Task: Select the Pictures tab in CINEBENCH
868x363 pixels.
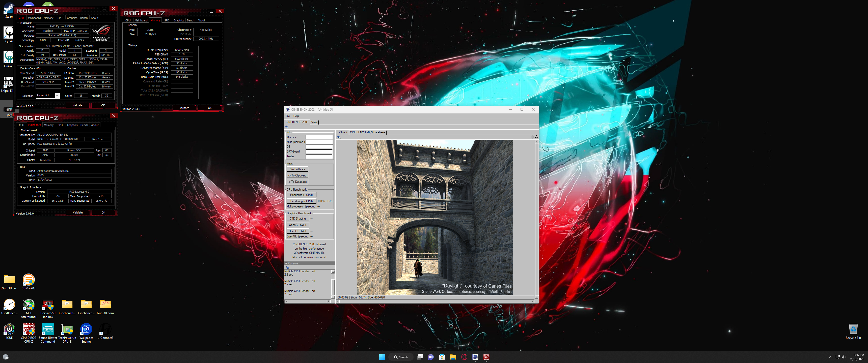Action: [x=342, y=132]
